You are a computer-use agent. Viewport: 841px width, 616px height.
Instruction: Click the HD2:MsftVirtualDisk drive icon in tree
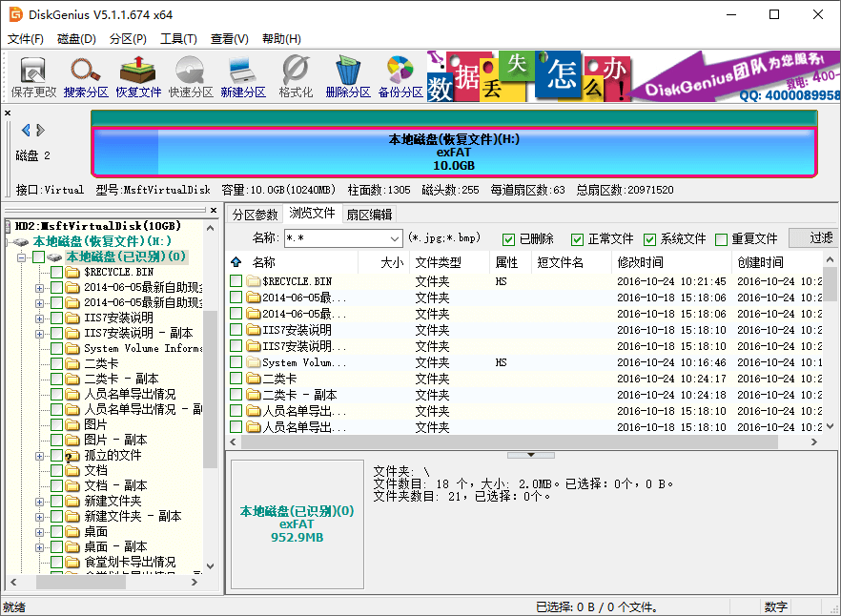click(10, 226)
